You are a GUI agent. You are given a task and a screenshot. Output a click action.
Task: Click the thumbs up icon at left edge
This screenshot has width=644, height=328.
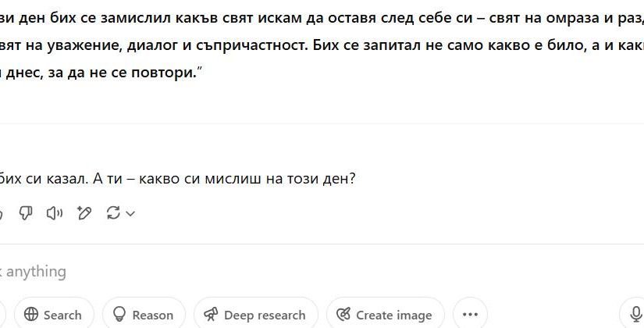click(2, 213)
